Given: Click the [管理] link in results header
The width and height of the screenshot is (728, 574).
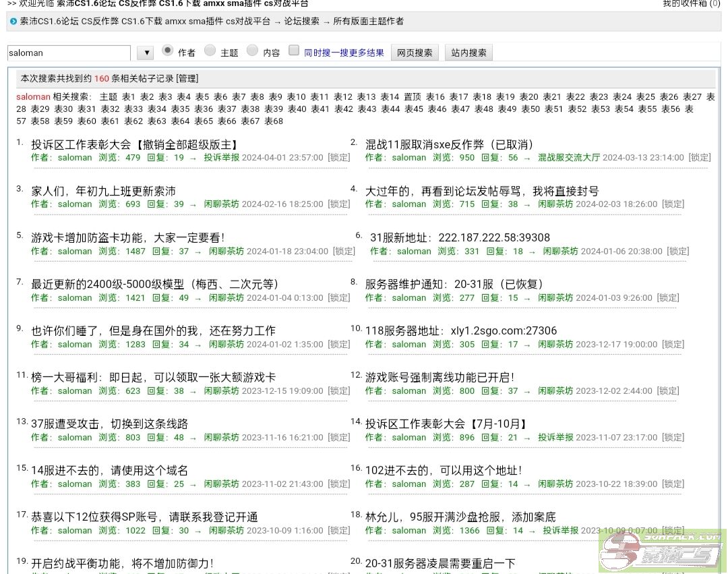Looking at the screenshot, I should click(187, 78).
